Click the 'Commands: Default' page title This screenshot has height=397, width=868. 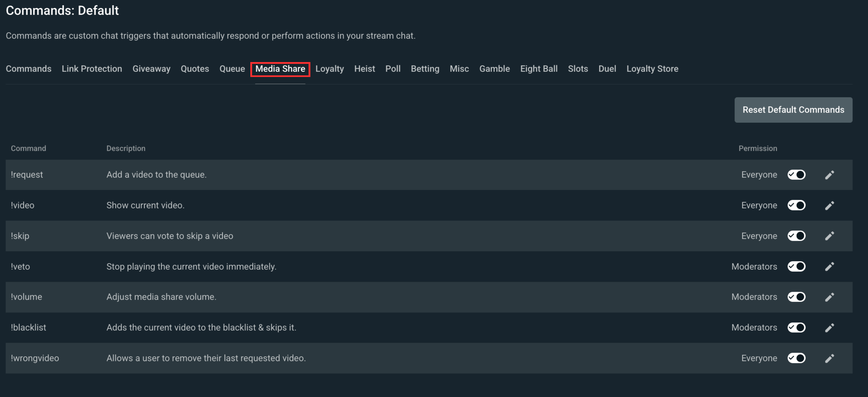(x=62, y=10)
